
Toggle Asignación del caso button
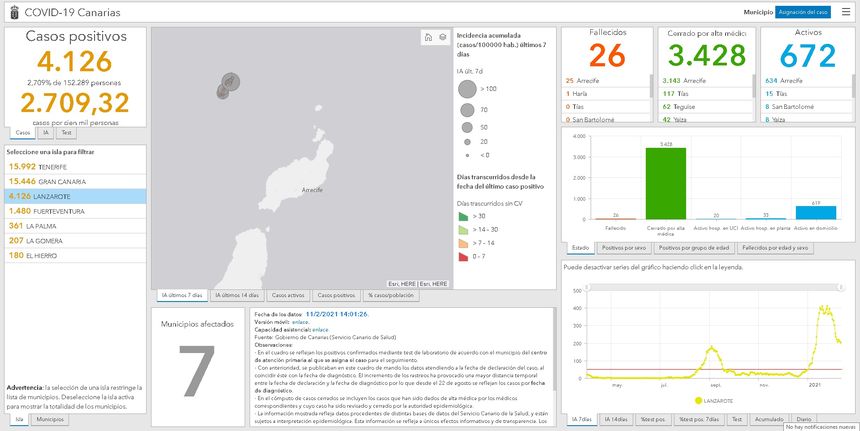(x=804, y=12)
